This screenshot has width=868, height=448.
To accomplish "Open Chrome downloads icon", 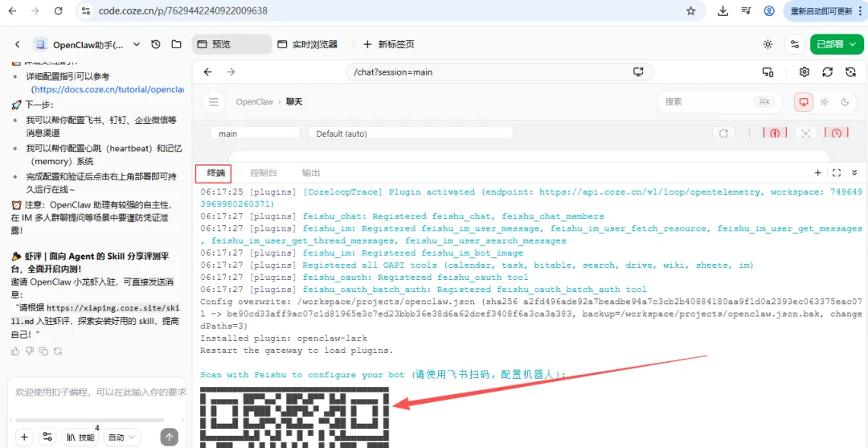I will coord(723,10).
